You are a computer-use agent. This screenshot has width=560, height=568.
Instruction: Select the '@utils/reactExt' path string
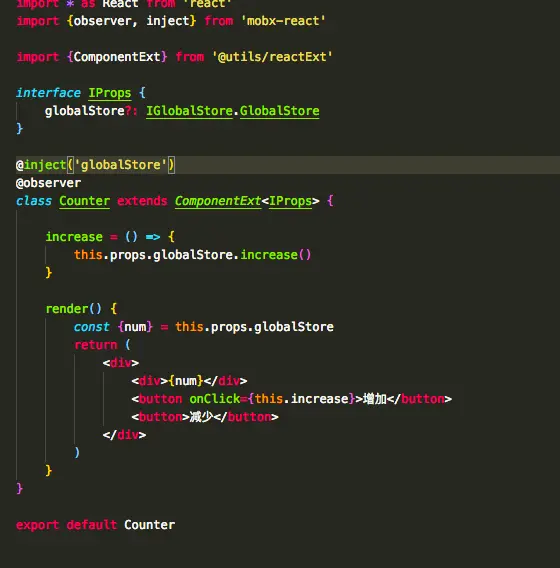(x=272, y=57)
